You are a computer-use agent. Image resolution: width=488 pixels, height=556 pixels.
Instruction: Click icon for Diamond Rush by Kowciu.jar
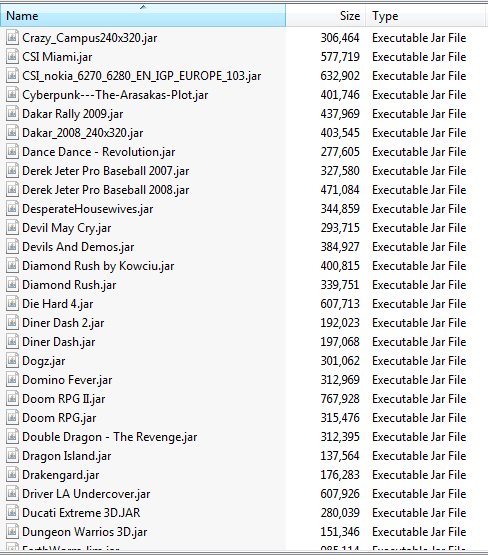click(12, 266)
